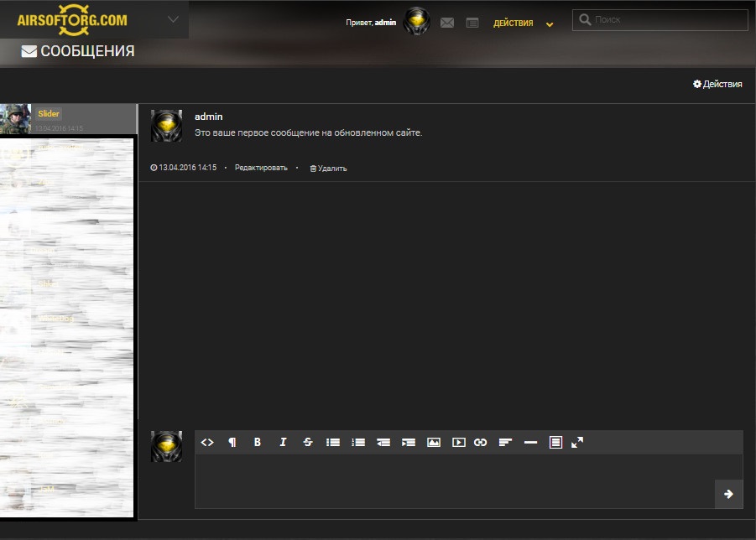Toggle HTML code view in editor
The width and height of the screenshot is (756, 540).
coord(207,442)
